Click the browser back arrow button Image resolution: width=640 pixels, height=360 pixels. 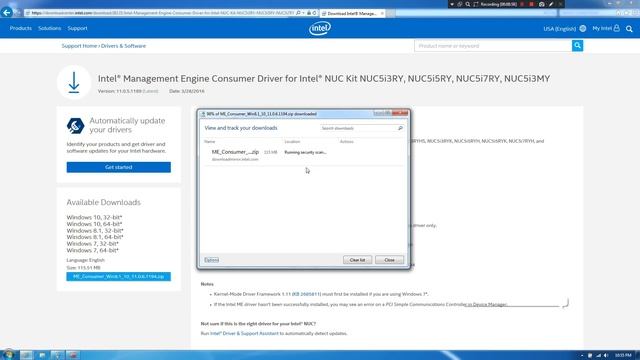click(7, 12)
